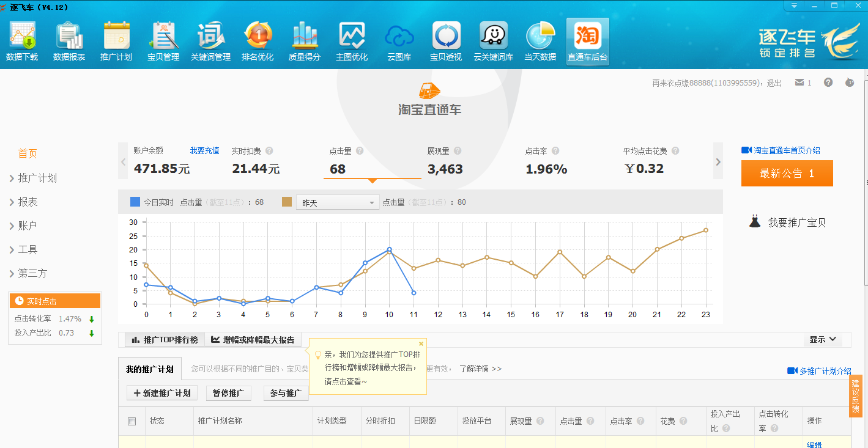
Task: Open the 质量得分 toolbar icon
Action: point(305,42)
